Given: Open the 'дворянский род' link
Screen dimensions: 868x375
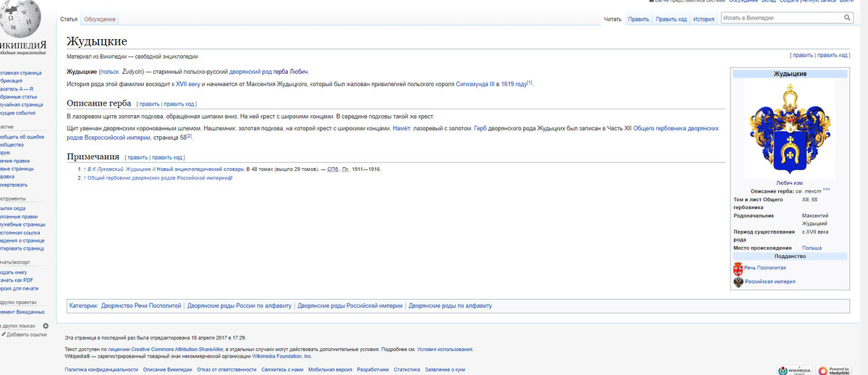Looking at the screenshot, I should pos(250,72).
